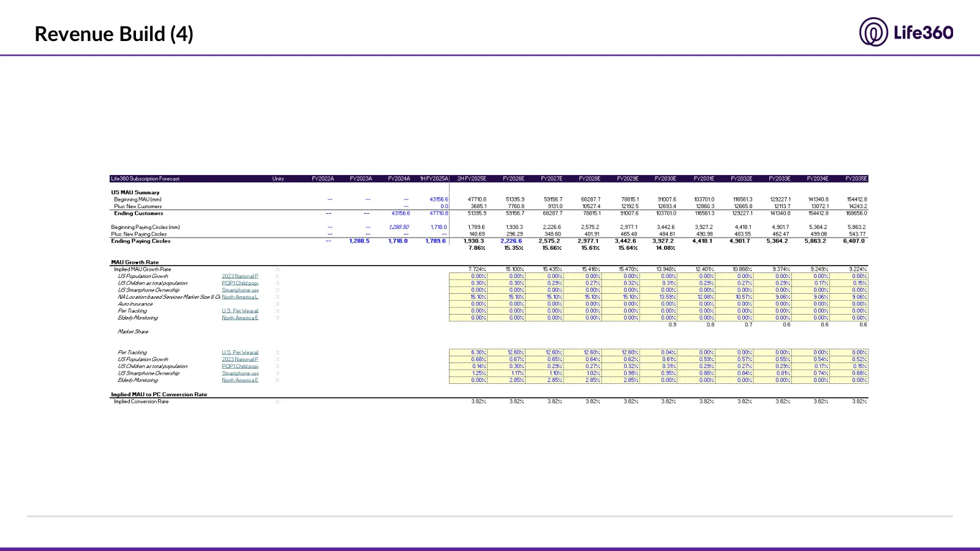Select the 1H FY2025A column header
Viewport: 980px width, 551px height.
pyautogui.click(x=434, y=179)
